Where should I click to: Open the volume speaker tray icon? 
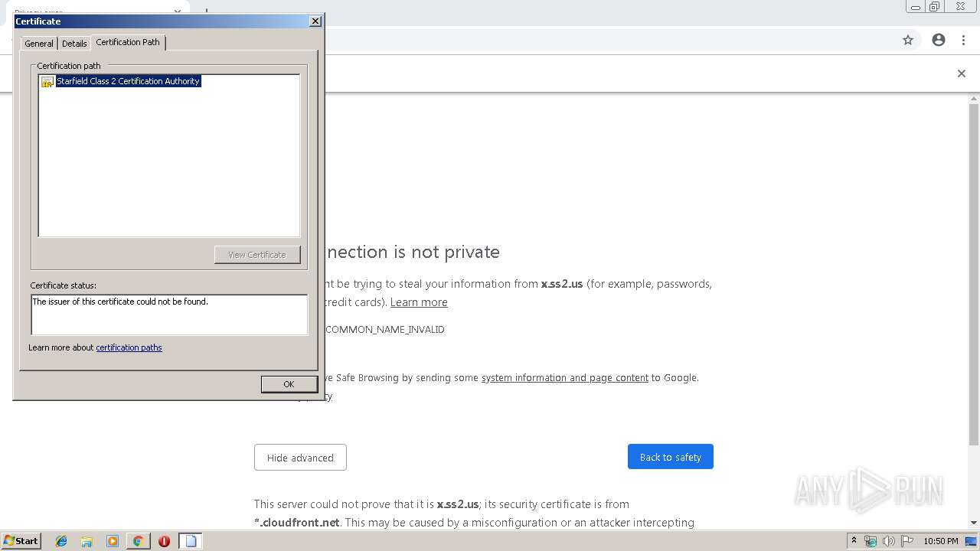[889, 541]
